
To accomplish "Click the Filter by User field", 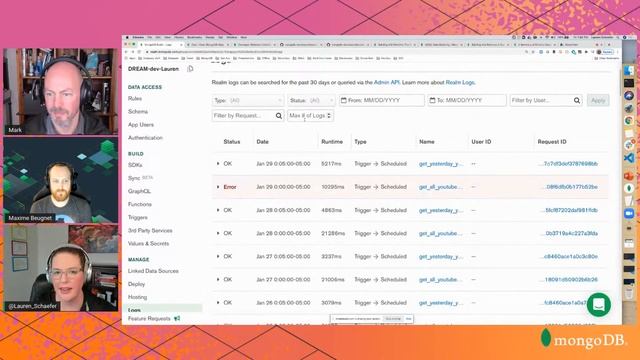I will (x=546, y=100).
